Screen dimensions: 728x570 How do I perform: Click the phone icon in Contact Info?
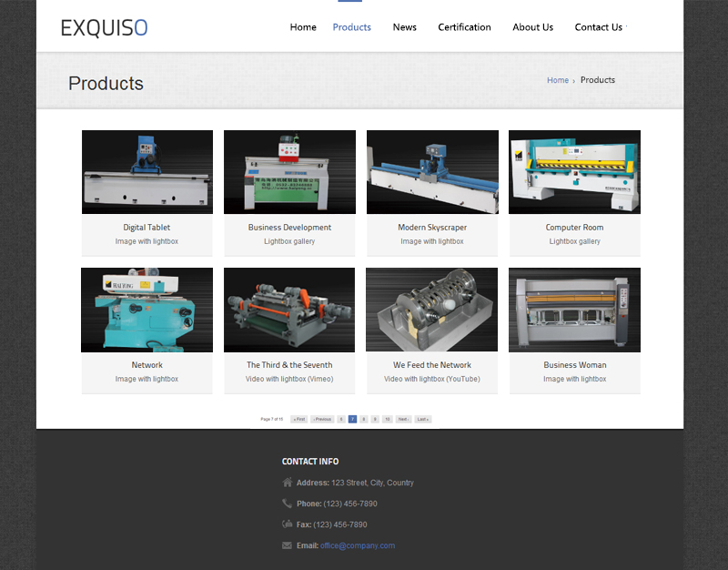pos(288,504)
